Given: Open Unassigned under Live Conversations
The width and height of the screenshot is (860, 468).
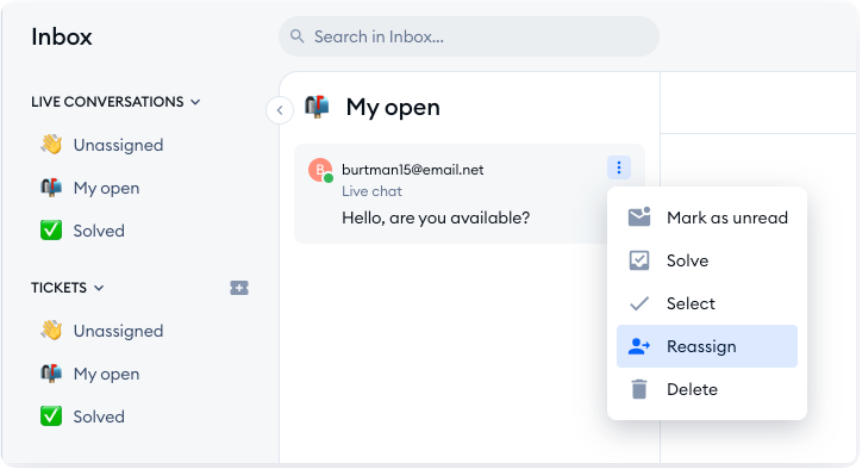Looking at the screenshot, I should tap(117, 145).
